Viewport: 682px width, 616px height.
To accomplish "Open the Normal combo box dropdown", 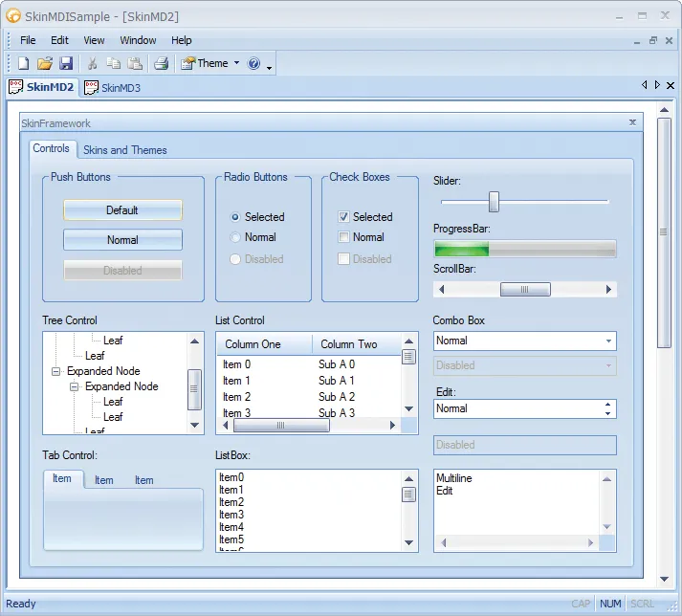I will 608,341.
